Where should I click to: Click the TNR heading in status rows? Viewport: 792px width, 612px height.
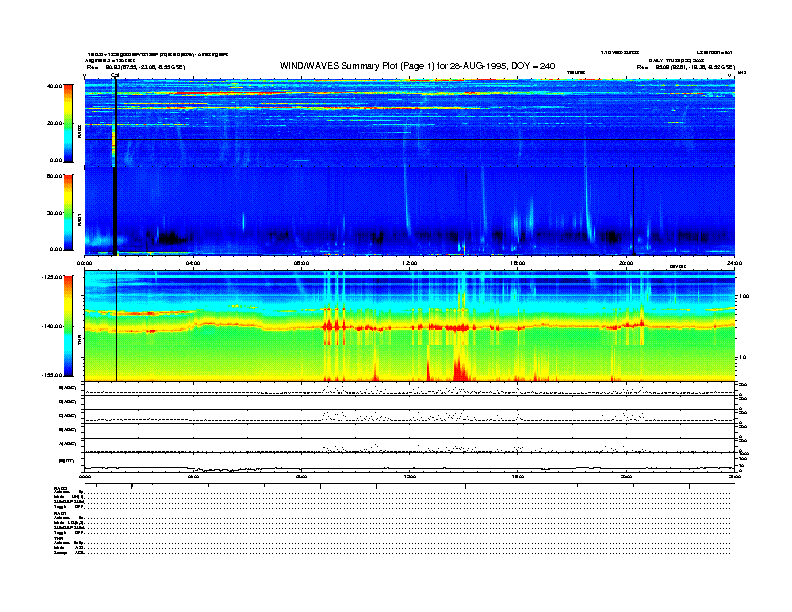[x=58, y=538]
